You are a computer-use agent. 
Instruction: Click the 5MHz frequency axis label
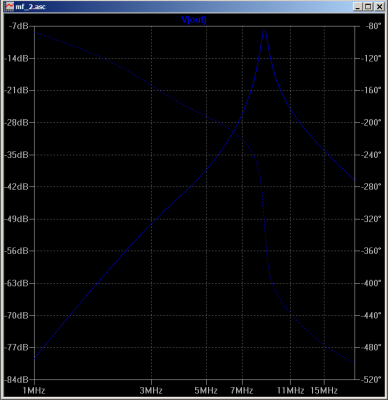click(206, 391)
